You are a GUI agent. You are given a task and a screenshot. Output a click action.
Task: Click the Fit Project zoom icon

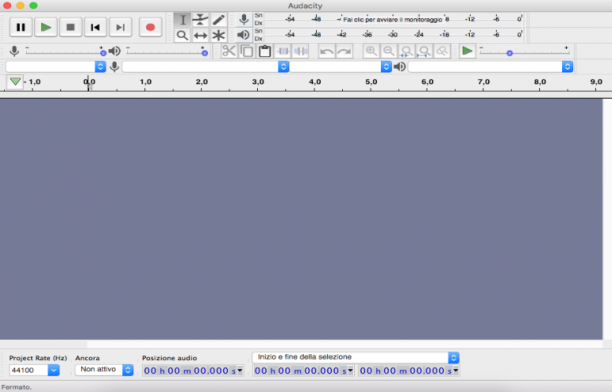click(424, 51)
